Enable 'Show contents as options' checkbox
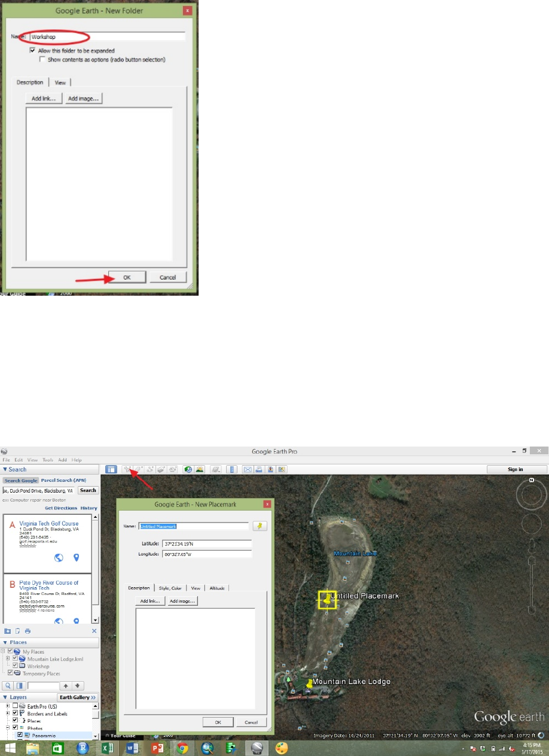549x756 pixels. tap(42, 59)
